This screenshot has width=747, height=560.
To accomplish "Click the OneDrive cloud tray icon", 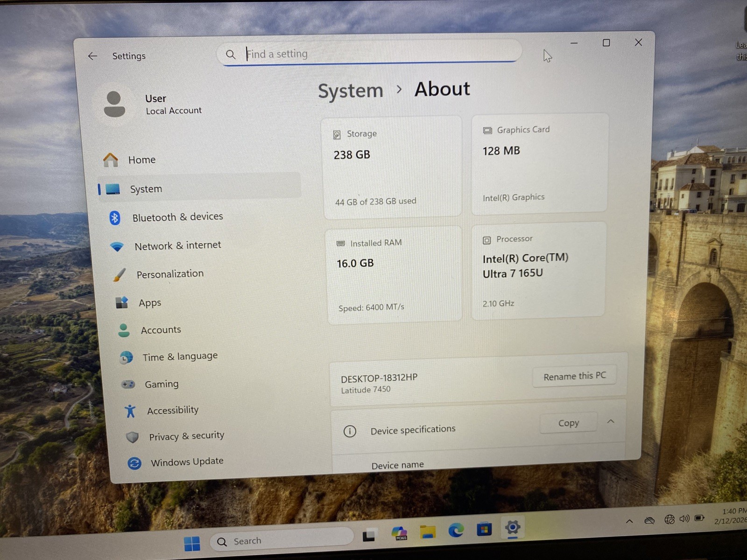I will pos(649,520).
